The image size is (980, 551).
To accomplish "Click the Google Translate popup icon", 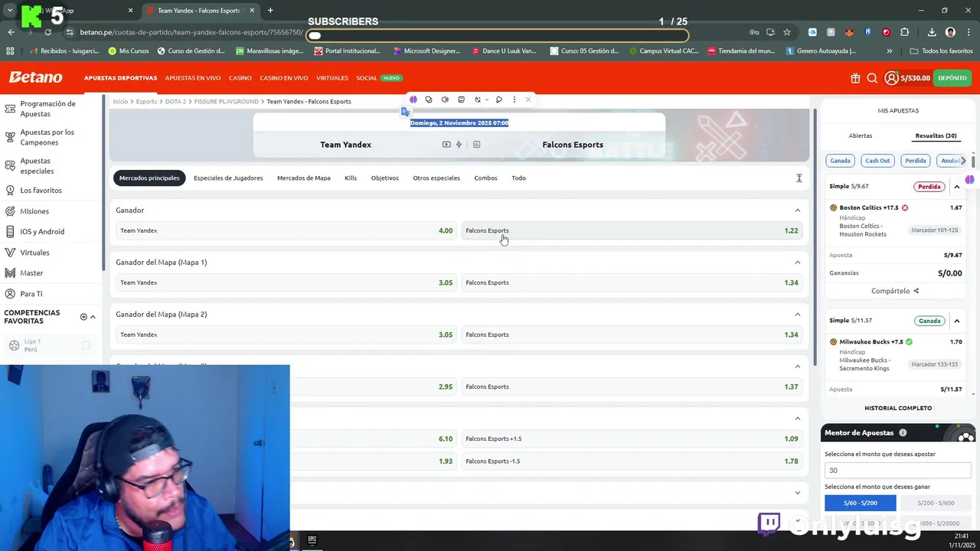I will click(405, 112).
